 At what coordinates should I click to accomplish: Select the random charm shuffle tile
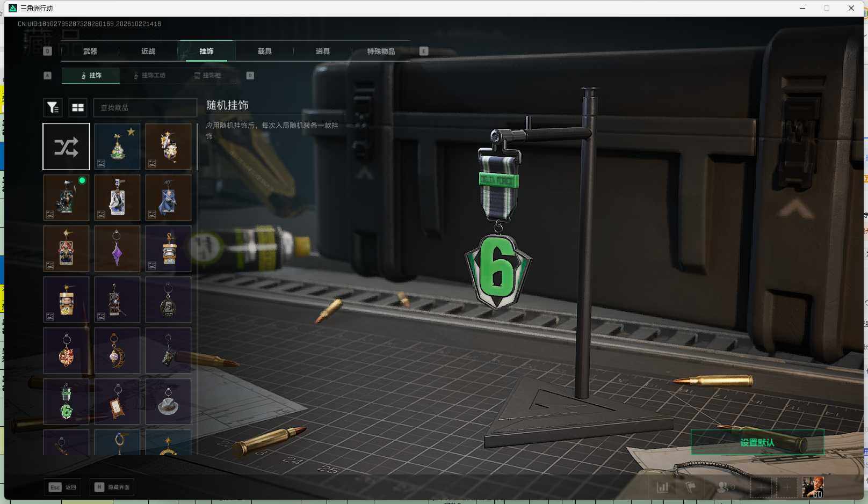[66, 147]
